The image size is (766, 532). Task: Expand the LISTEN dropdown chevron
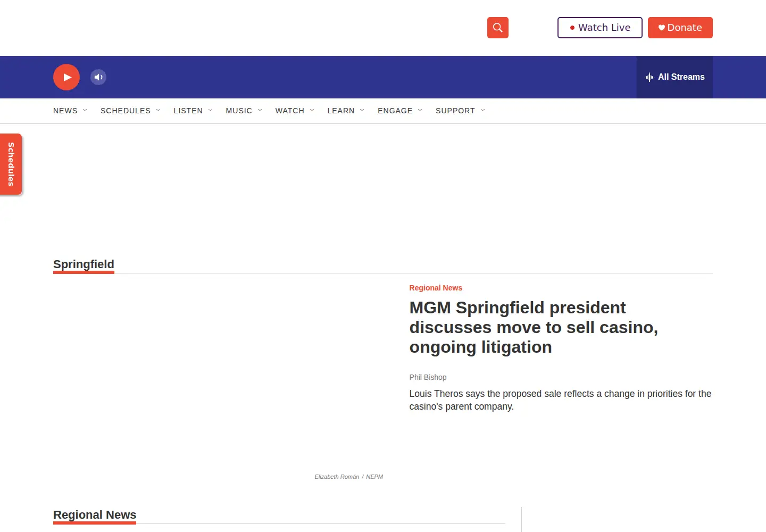click(210, 110)
